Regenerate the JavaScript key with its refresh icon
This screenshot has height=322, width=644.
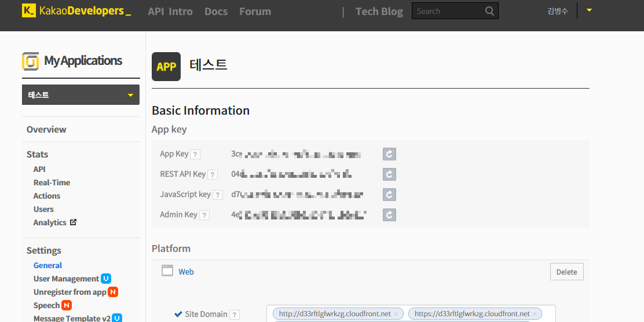tap(389, 194)
